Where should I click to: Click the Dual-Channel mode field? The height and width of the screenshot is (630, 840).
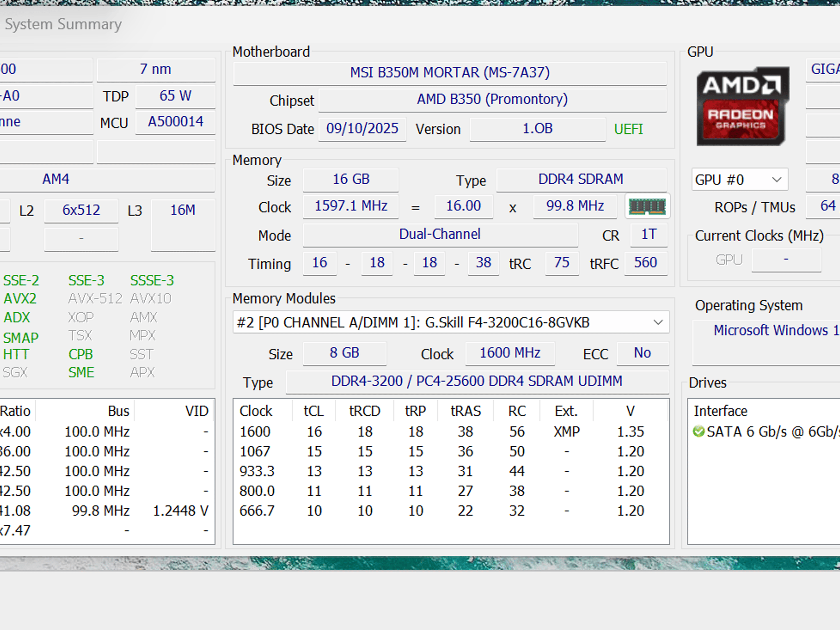(440, 235)
